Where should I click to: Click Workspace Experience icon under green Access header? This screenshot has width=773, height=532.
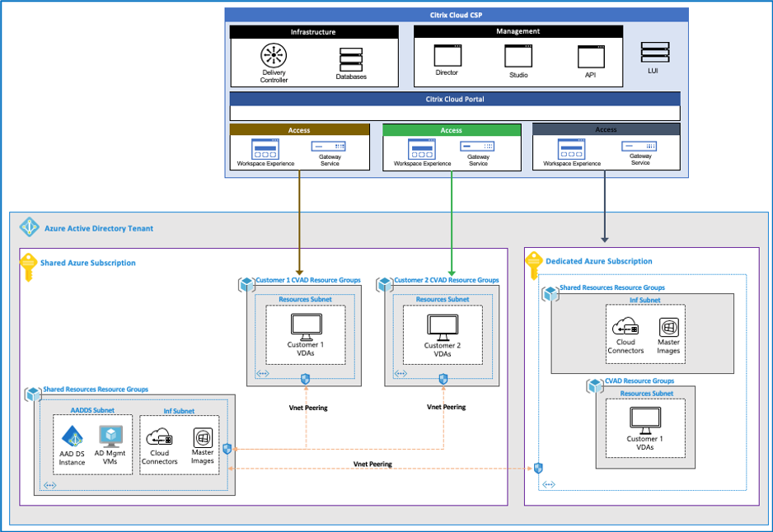click(422, 149)
